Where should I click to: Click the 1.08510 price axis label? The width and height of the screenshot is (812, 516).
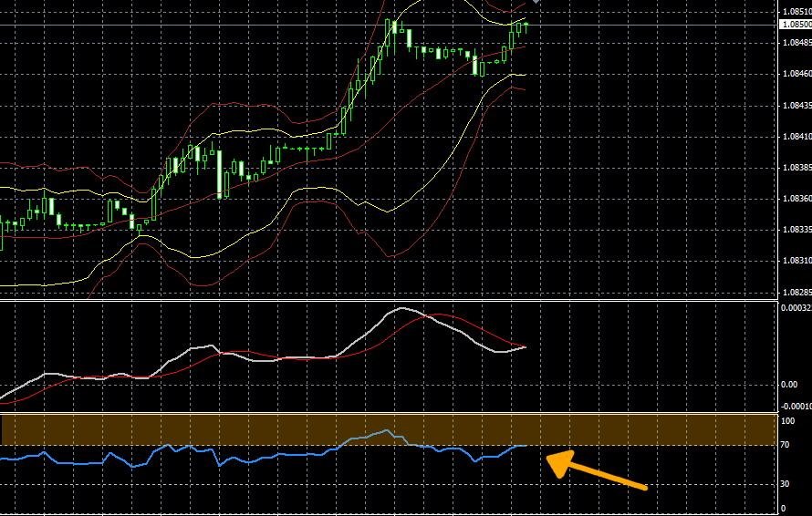click(797, 11)
